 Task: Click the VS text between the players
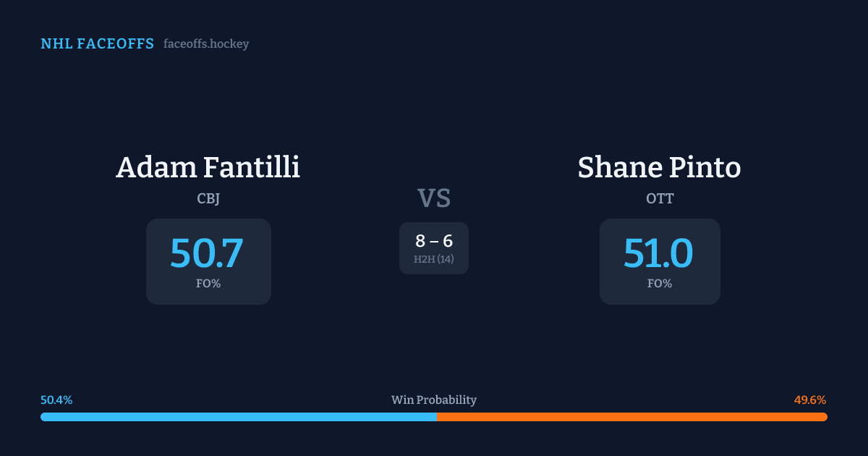434,198
